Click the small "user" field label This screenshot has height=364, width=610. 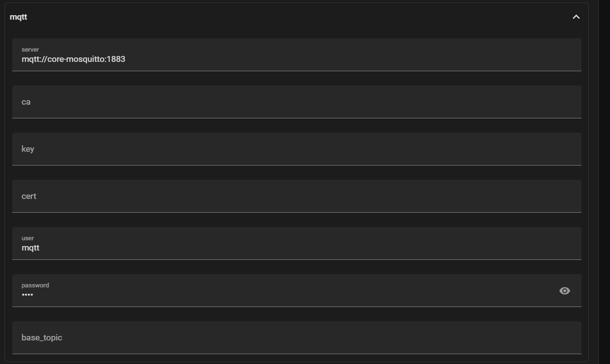tap(28, 238)
